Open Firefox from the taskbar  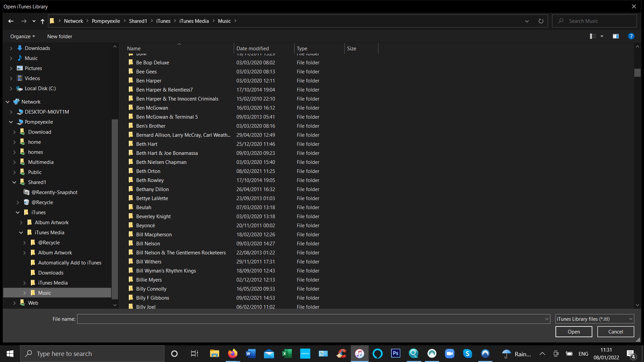(x=232, y=354)
